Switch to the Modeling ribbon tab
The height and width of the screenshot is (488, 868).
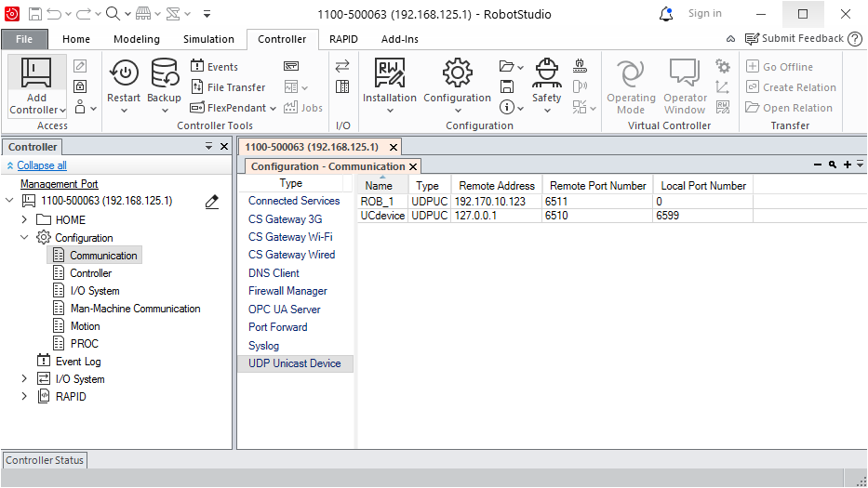tap(137, 39)
